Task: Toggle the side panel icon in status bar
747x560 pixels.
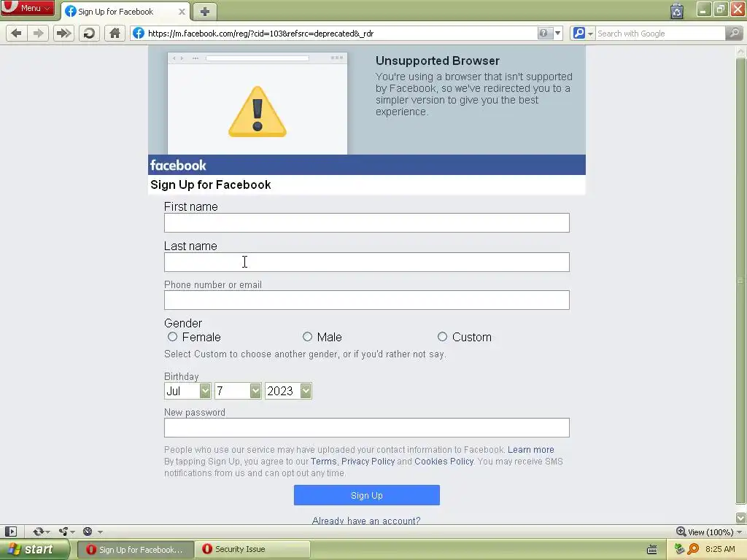Action: (x=11, y=532)
